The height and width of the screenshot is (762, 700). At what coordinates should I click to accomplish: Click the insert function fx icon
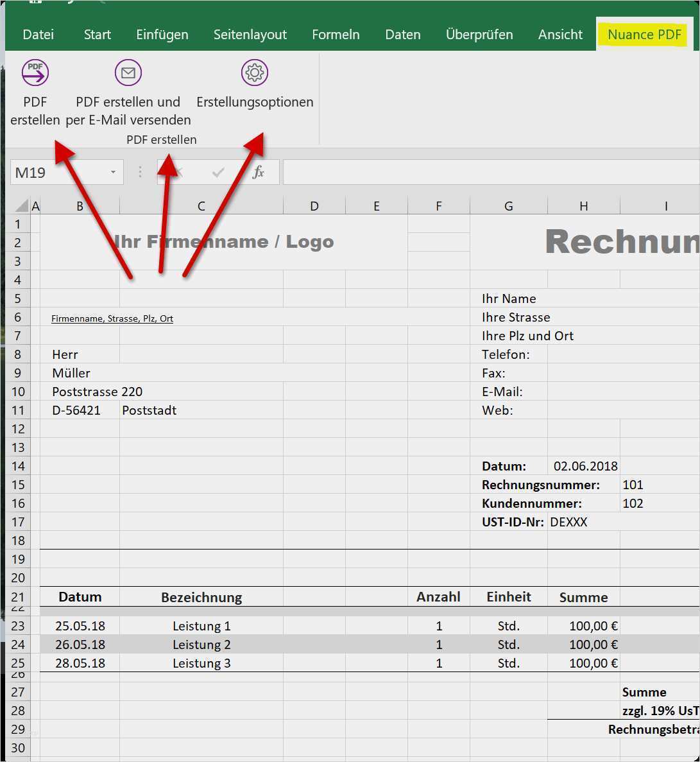pyautogui.click(x=258, y=172)
